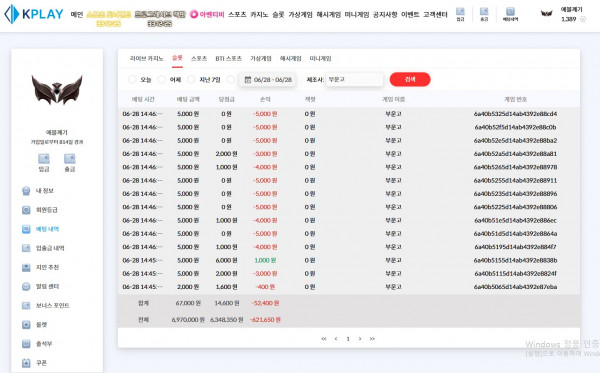Click the red 검색 search button

[x=410, y=80]
